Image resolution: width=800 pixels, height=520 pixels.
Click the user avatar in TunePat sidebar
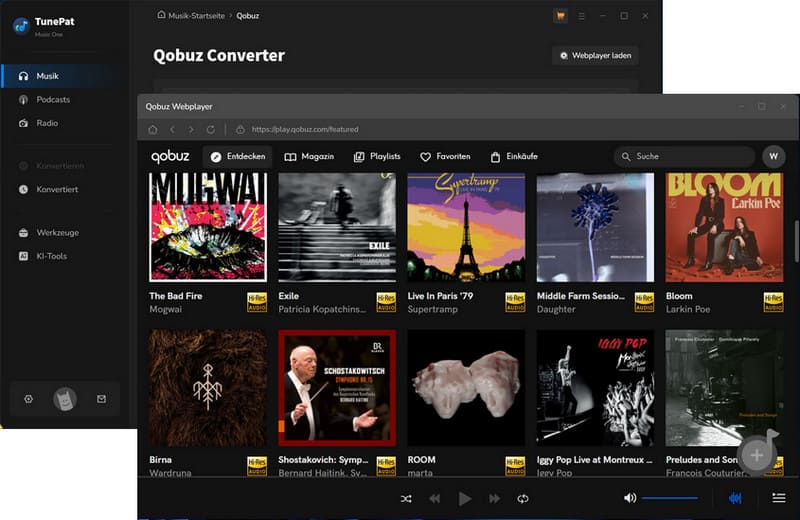(65, 399)
